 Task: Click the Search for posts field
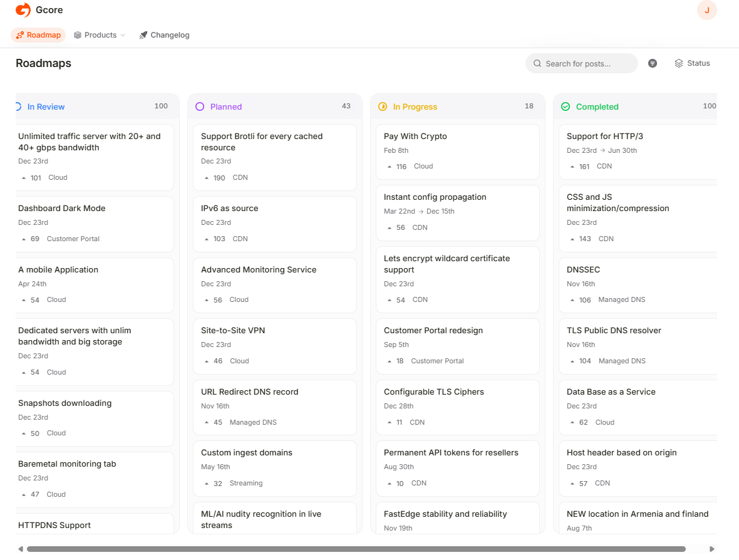[x=582, y=63]
